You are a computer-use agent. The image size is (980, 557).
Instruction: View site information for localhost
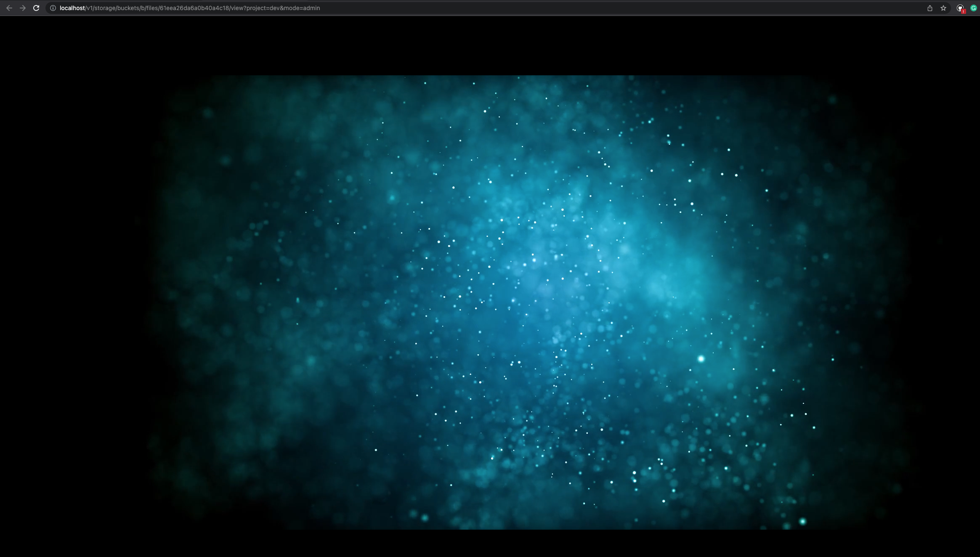point(53,8)
